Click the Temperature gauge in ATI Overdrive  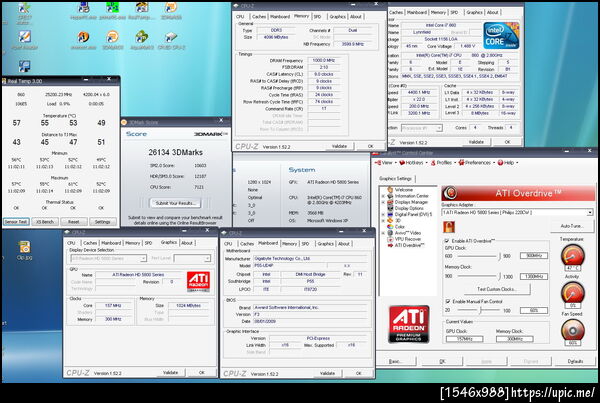572,256
